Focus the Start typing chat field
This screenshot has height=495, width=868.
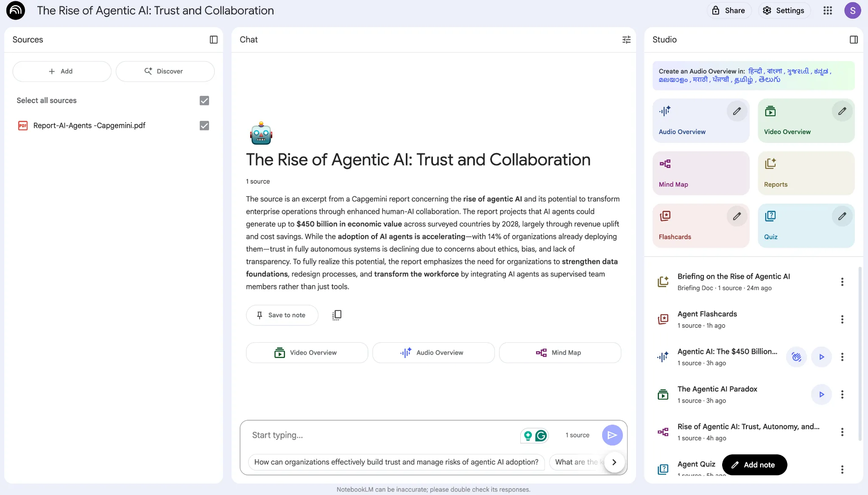click(382, 435)
